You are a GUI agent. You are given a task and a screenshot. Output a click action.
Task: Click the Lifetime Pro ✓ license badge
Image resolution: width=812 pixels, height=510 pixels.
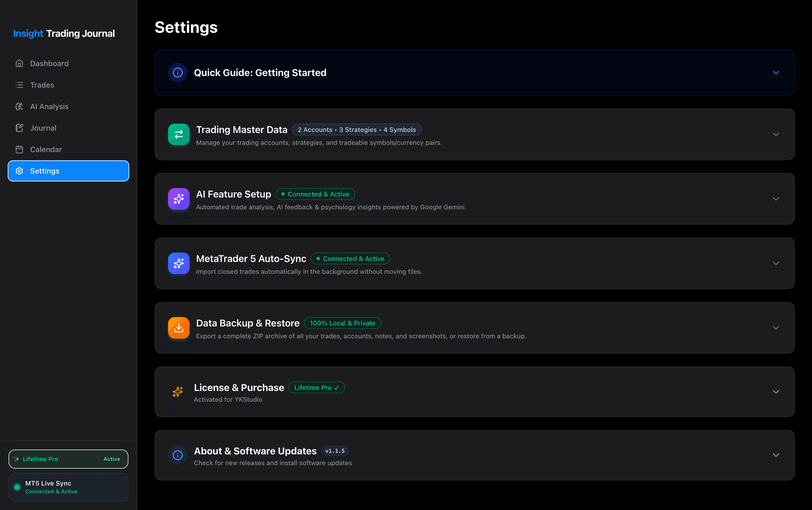(x=317, y=387)
